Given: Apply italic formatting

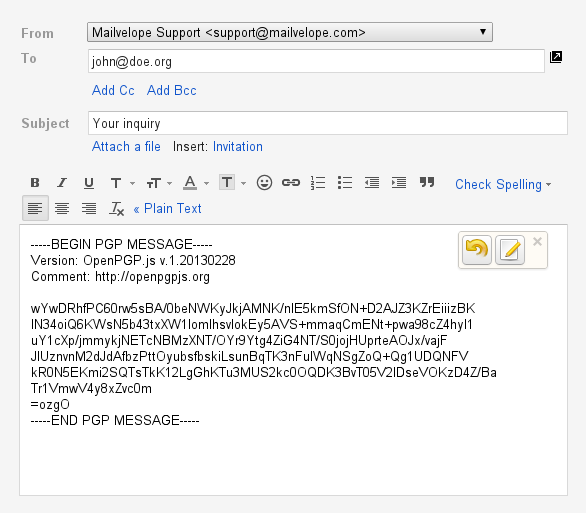Looking at the screenshot, I should click(x=62, y=183).
